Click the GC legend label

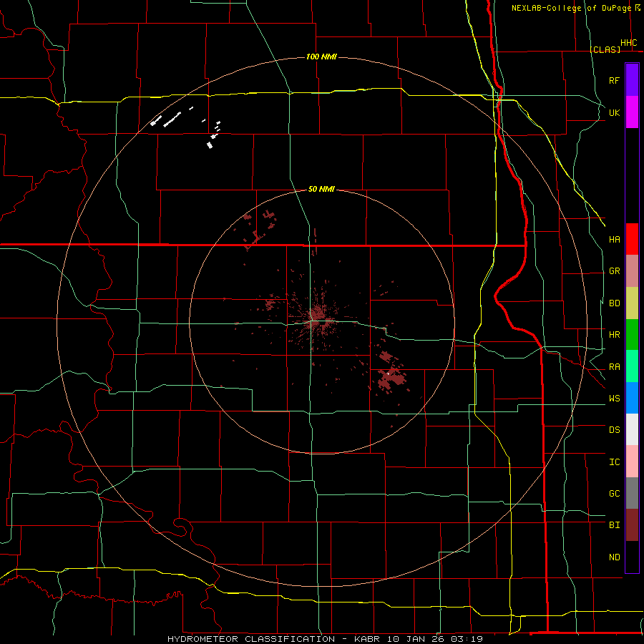[614, 494]
